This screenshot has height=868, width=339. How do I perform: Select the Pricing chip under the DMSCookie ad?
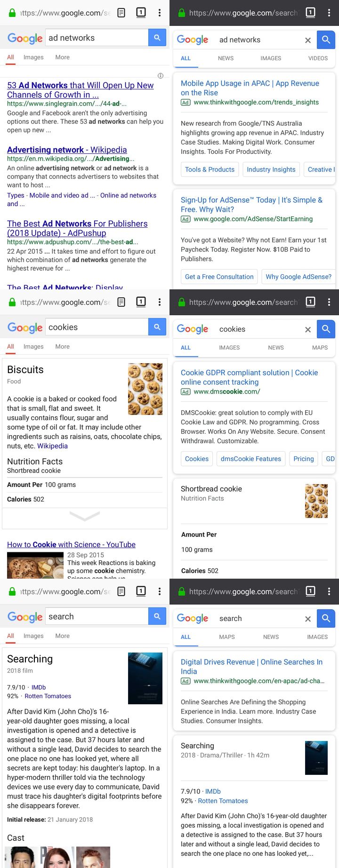[x=303, y=459]
